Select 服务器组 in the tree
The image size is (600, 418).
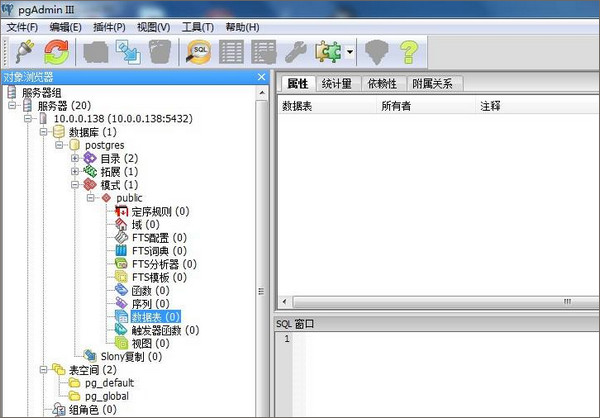click(x=41, y=93)
